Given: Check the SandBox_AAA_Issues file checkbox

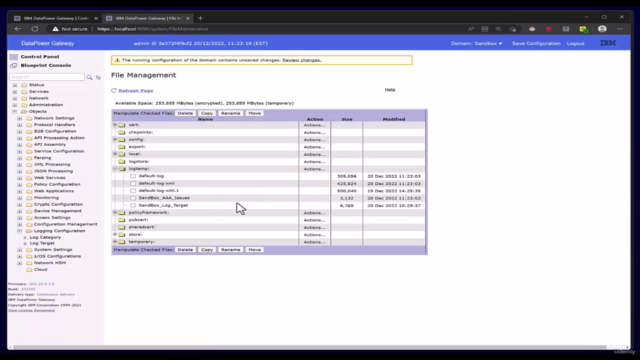Looking at the screenshot, I should (x=133, y=198).
